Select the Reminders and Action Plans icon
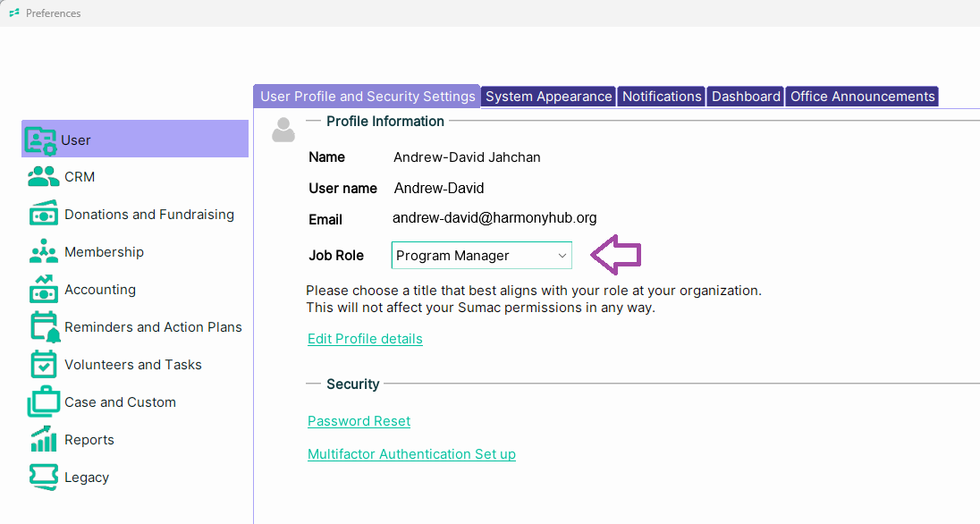The height and width of the screenshot is (524, 980). [44, 327]
